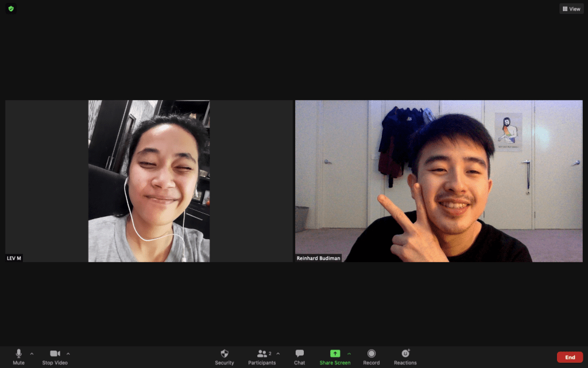Expand audio options arrow beside Mute
The image size is (588, 368).
click(32, 354)
